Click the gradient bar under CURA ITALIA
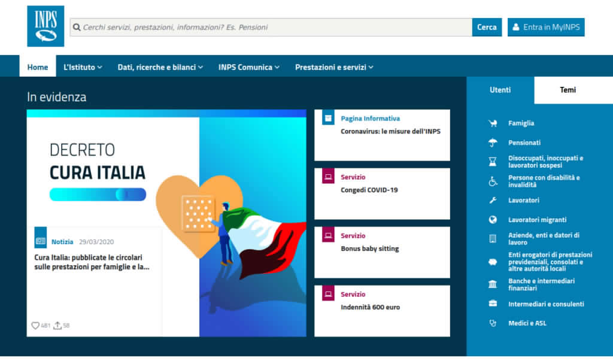613x364 pixels. (98, 195)
